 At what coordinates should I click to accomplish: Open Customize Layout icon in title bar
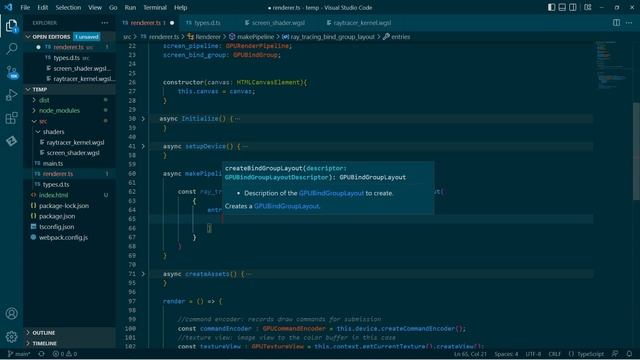[x=588, y=7]
